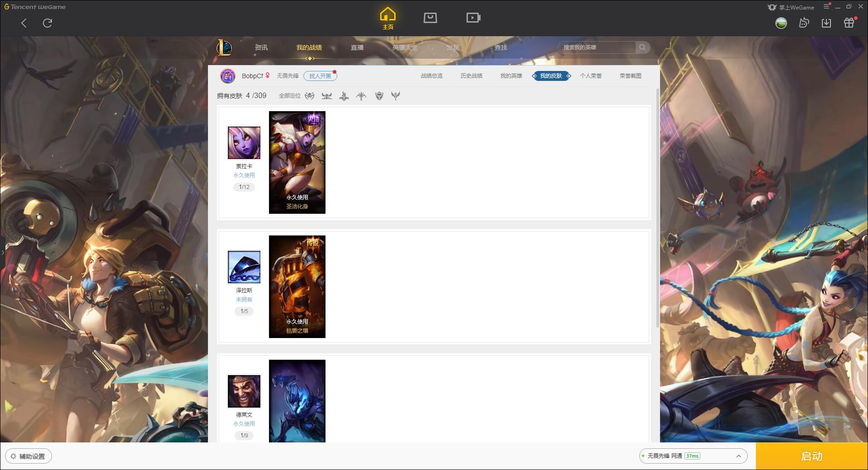This screenshot has height=470, width=868.
Task: Open the 战绩总览 sub-tab
Action: [432, 76]
